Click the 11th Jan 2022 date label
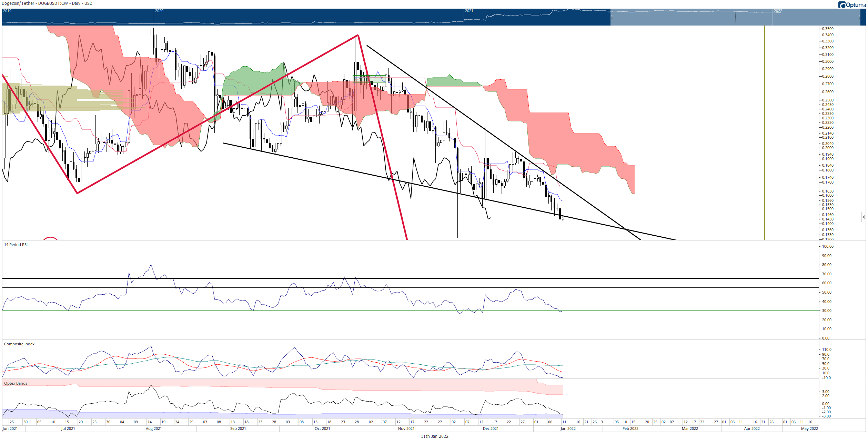Image resolution: width=868 pixels, height=443 pixels. point(434,436)
